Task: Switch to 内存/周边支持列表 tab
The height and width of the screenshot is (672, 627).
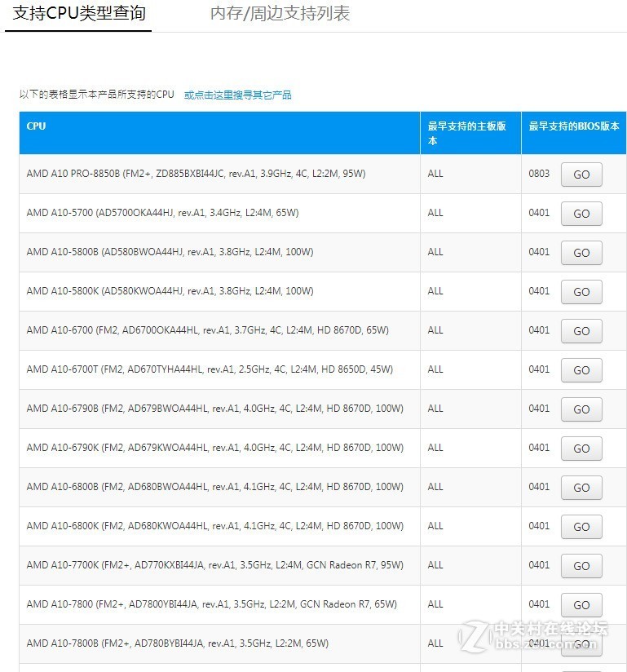Action: click(280, 13)
